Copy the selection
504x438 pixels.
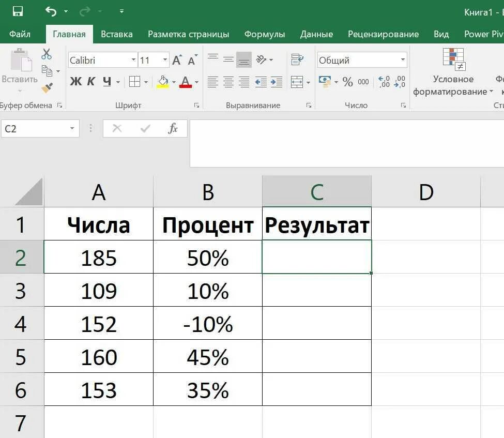point(47,71)
